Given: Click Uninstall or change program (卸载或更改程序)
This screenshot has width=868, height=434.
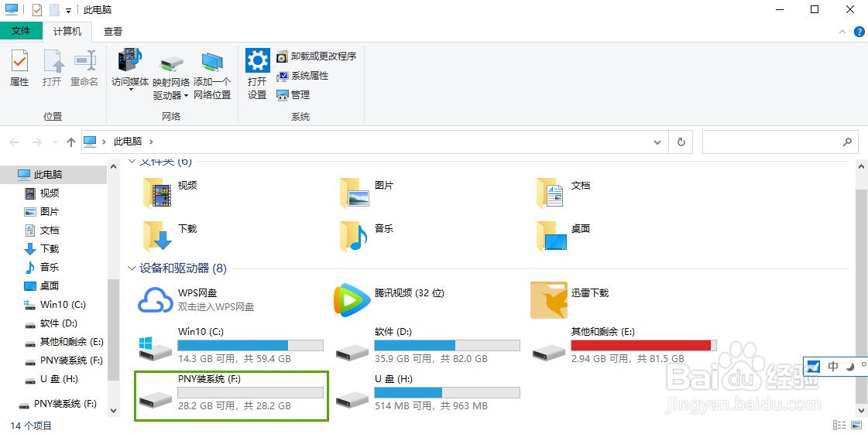Looking at the screenshot, I should coord(317,56).
